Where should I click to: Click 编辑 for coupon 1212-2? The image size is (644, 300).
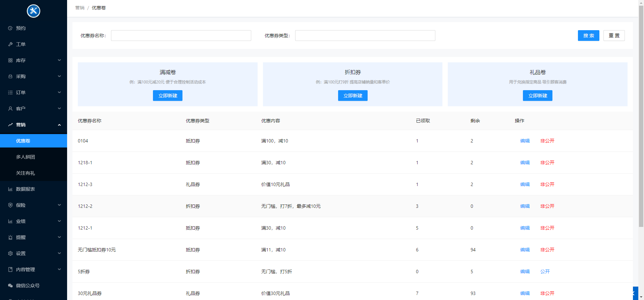point(525,206)
